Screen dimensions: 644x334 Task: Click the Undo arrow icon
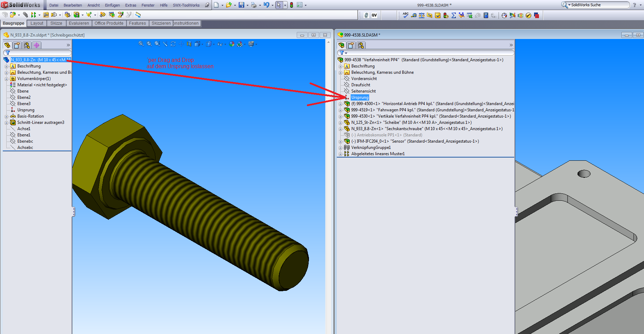[x=267, y=5]
